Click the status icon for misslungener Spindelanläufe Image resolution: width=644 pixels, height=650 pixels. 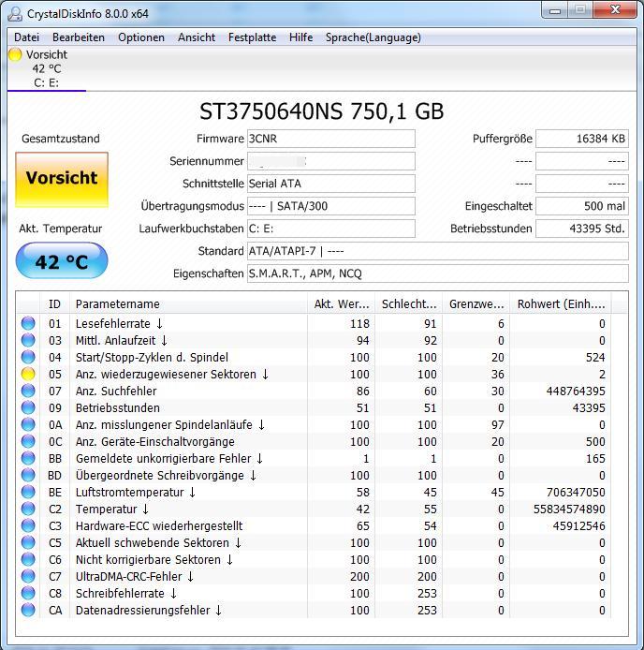pos(28,424)
